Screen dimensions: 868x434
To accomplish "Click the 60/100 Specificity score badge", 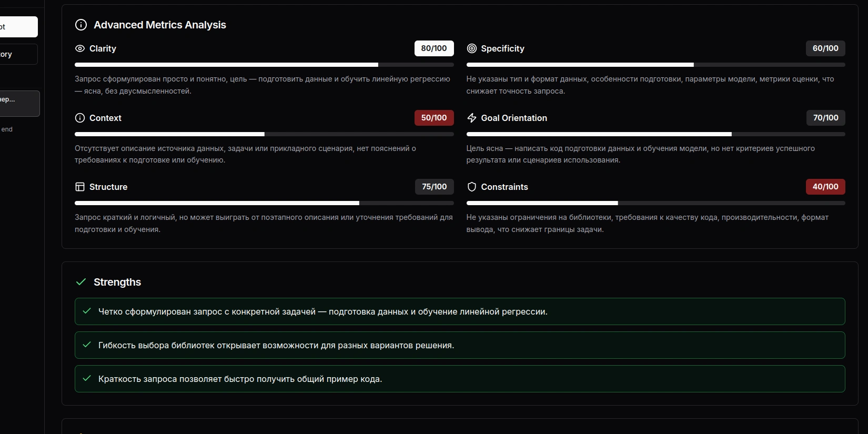I will pos(825,48).
